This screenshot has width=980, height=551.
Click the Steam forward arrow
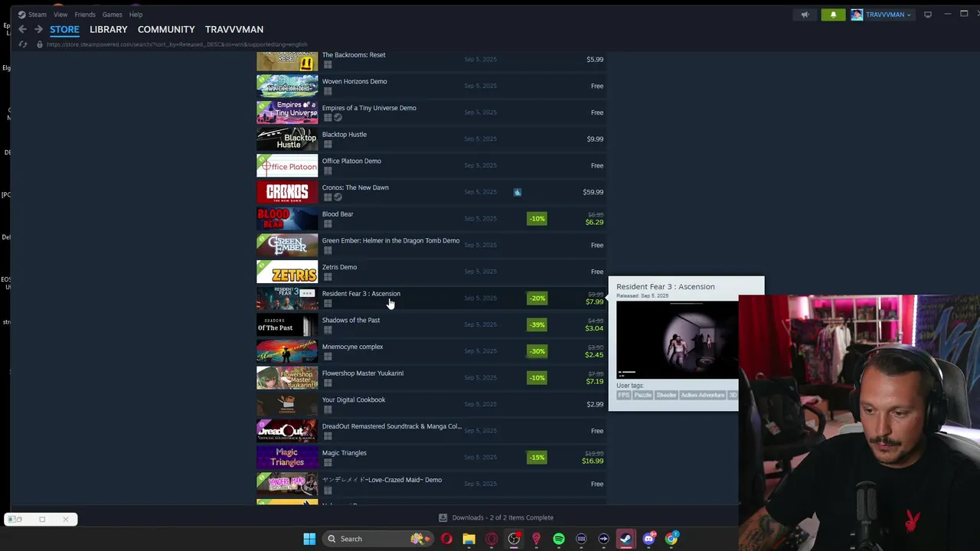click(x=38, y=29)
